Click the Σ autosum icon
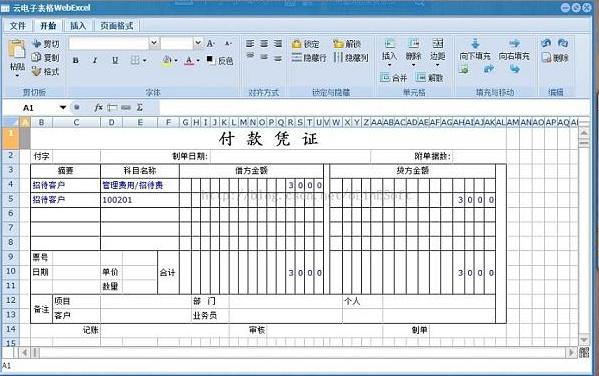Image resolution: width=599 pixels, height=376 pixels. [139, 108]
